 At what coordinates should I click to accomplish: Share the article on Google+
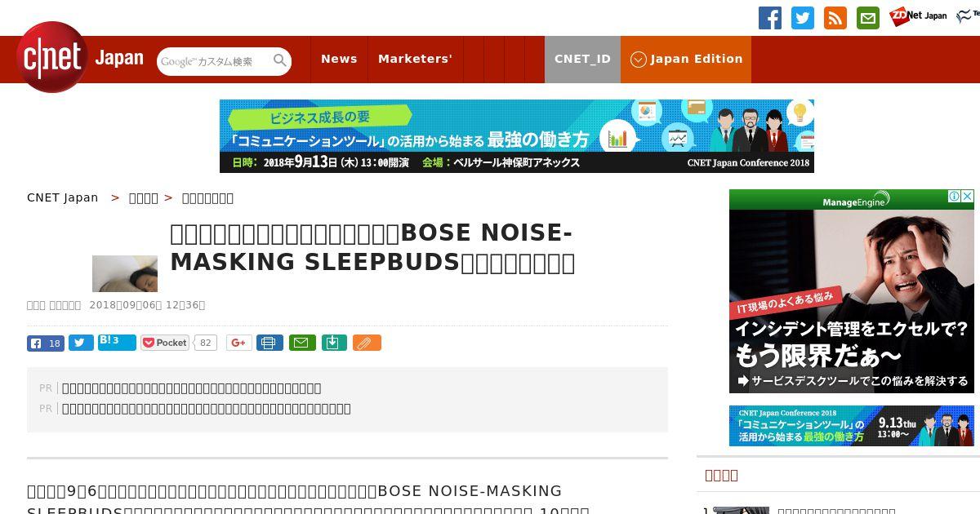click(x=239, y=343)
